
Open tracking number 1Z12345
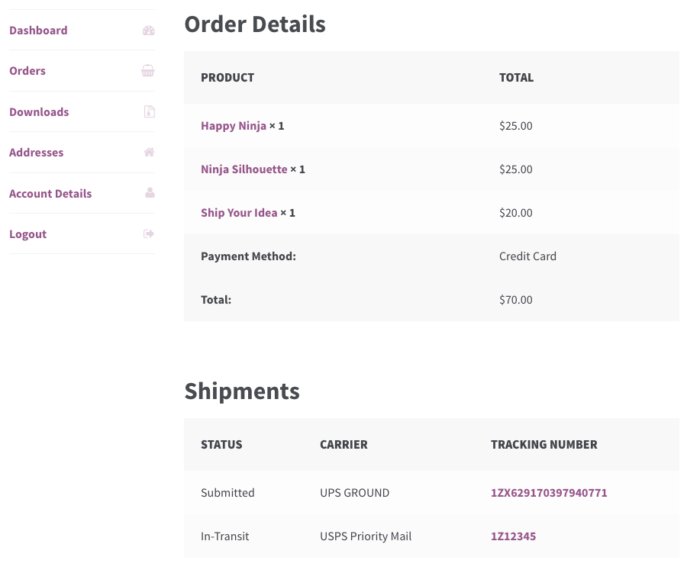(x=513, y=536)
